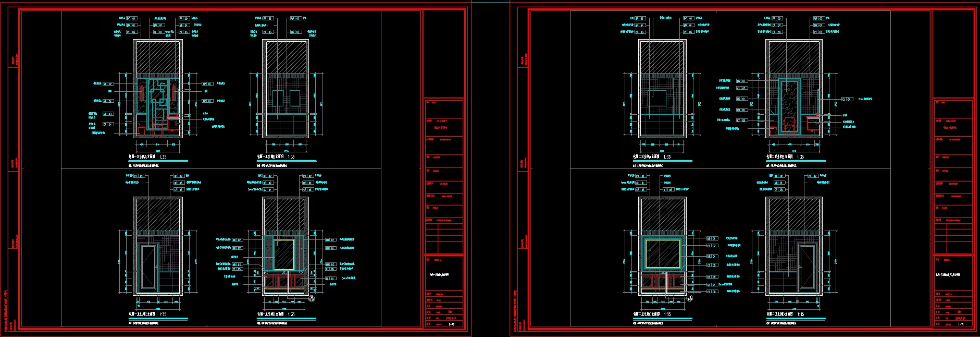Viewport: 980px width, 337px height.
Task: Click the 1:35 scale label under right sheet's bottom-right elevation
Action: (800, 314)
